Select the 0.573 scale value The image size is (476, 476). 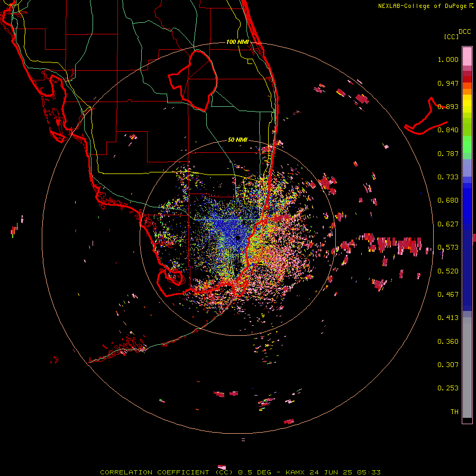click(448, 248)
